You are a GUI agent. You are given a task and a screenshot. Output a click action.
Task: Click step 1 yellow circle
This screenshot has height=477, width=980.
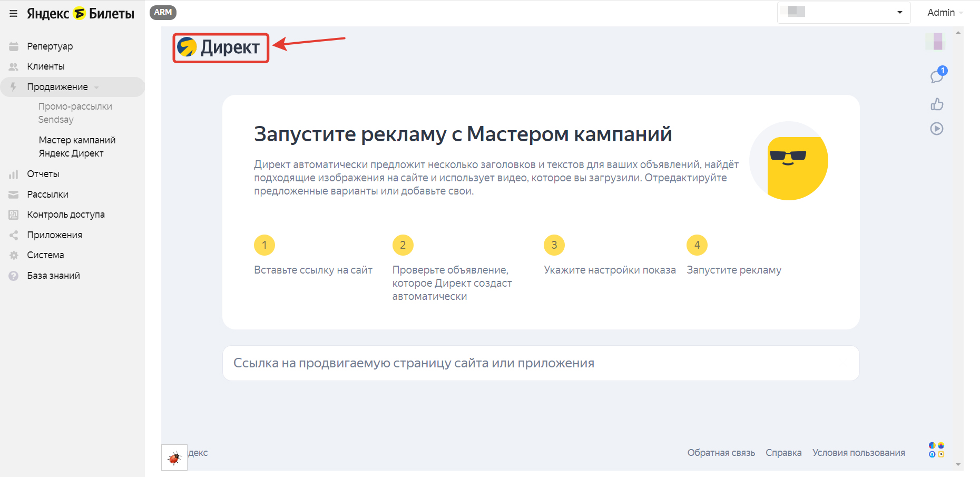tap(264, 245)
